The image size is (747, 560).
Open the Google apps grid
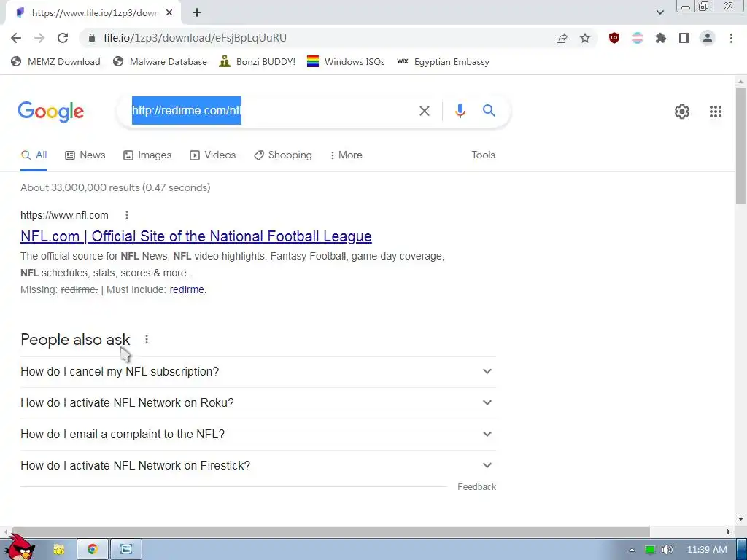(715, 112)
